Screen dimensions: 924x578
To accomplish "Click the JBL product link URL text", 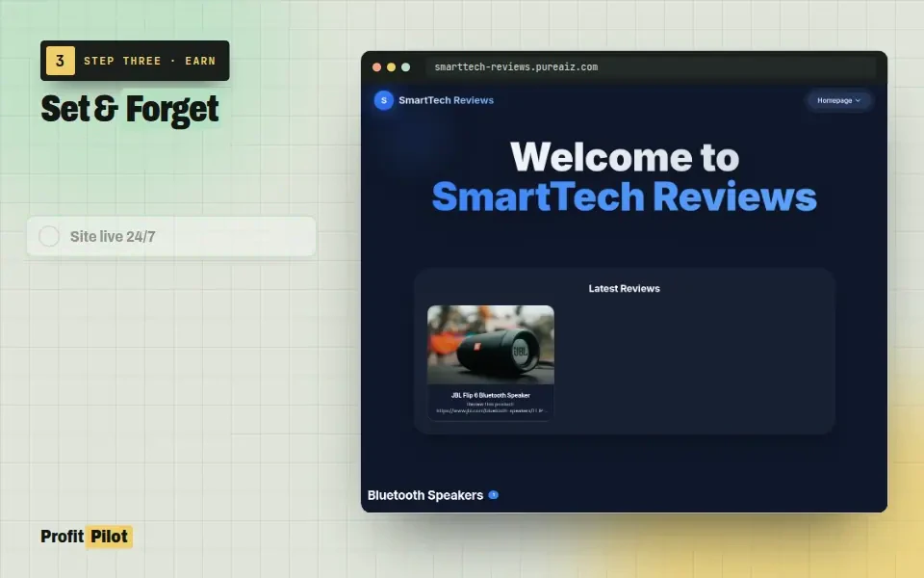I will (x=490, y=410).
